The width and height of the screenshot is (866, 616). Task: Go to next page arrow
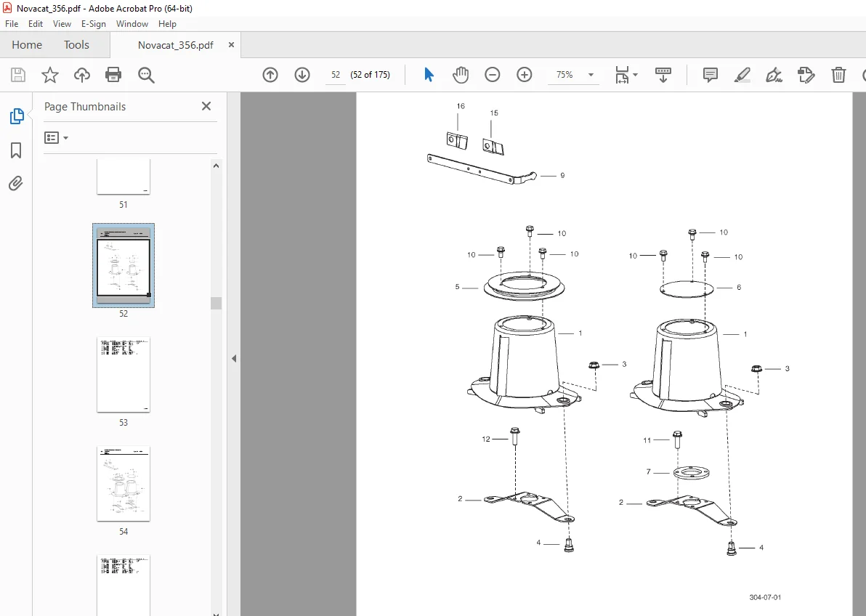302,75
